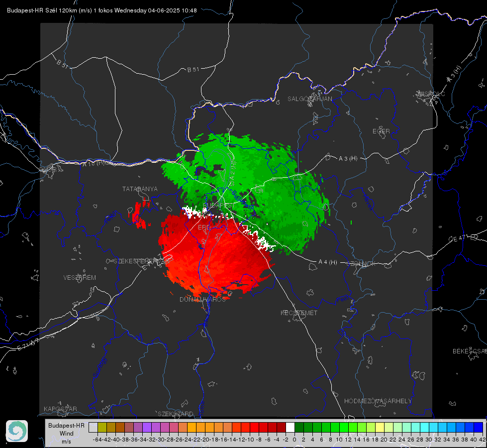Image resolution: width=487 pixels, height=448 pixels.
Task: Click the 'A 4 (H)' road label
Action: click(328, 262)
